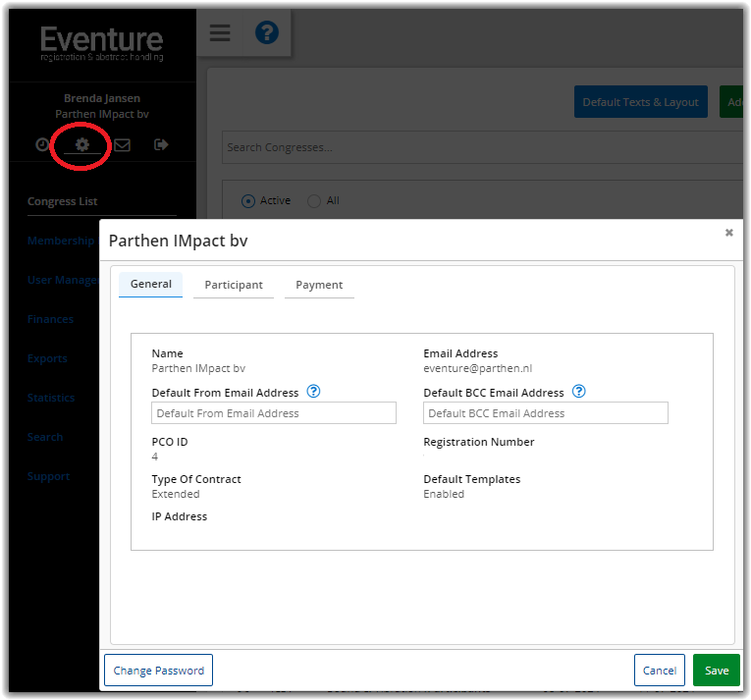Click the Eventure logo
751x700 pixels.
[101, 43]
